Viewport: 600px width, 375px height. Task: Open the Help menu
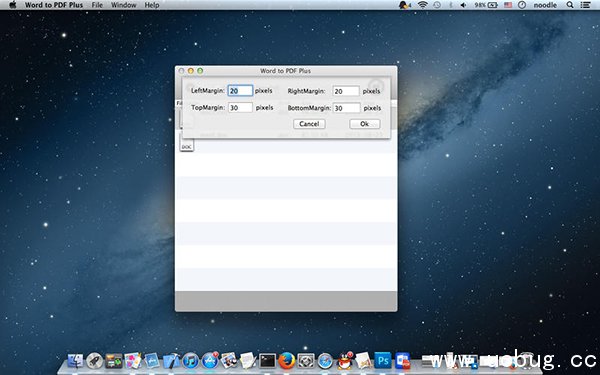[x=152, y=5]
